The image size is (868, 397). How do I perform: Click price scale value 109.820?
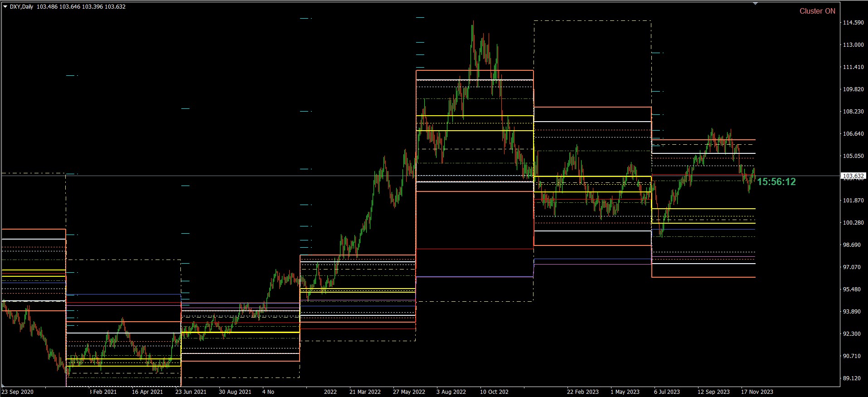point(853,89)
